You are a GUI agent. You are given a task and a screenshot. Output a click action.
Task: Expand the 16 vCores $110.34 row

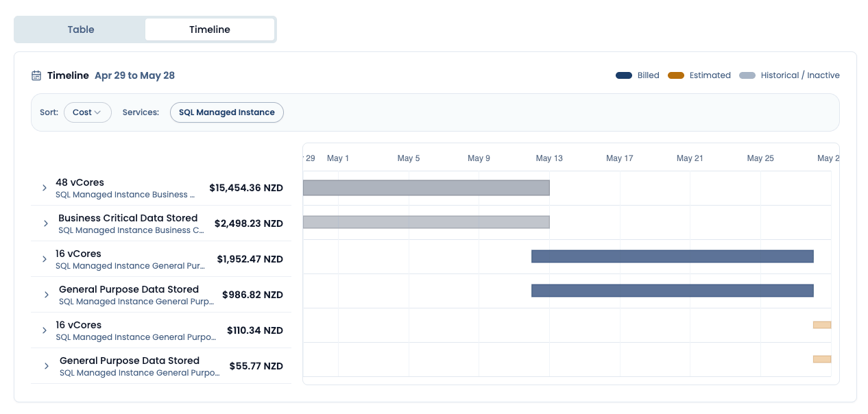pos(45,330)
